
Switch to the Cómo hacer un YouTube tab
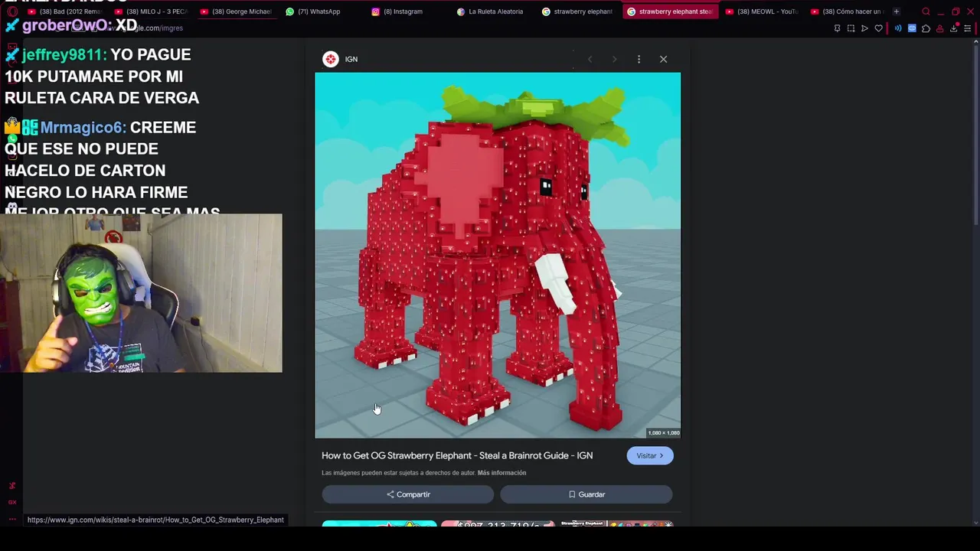click(847, 11)
